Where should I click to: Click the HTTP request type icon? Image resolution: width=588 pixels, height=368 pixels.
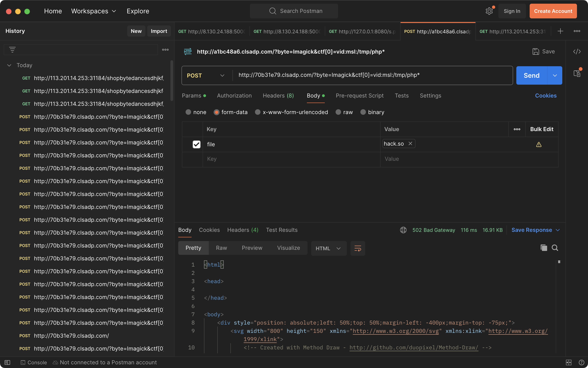[x=188, y=52]
